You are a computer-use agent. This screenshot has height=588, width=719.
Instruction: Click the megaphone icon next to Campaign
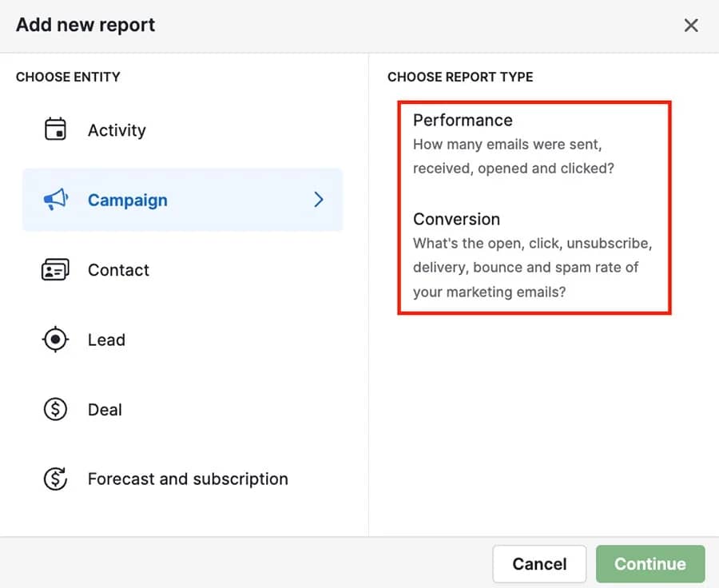[55, 200]
